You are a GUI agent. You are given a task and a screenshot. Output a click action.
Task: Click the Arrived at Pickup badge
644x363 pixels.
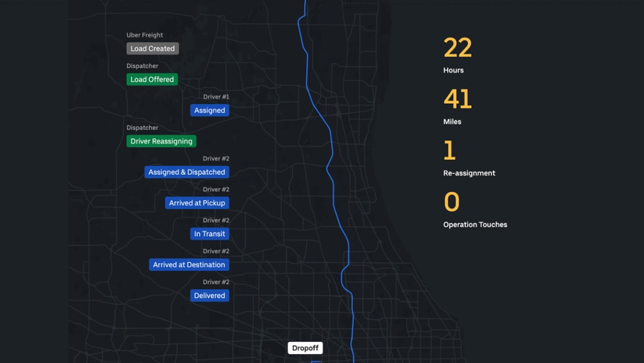coord(196,203)
